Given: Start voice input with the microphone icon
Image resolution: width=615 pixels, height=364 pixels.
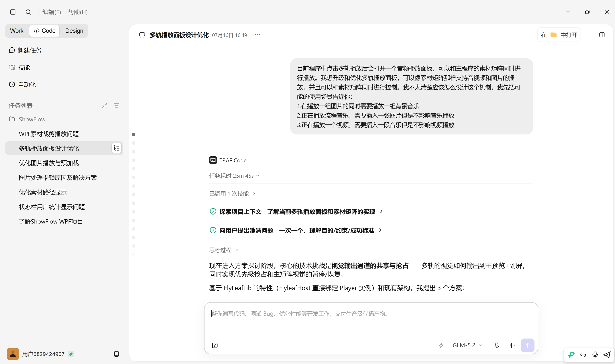Looking at the screenshot, I should [x=497, y=345].
